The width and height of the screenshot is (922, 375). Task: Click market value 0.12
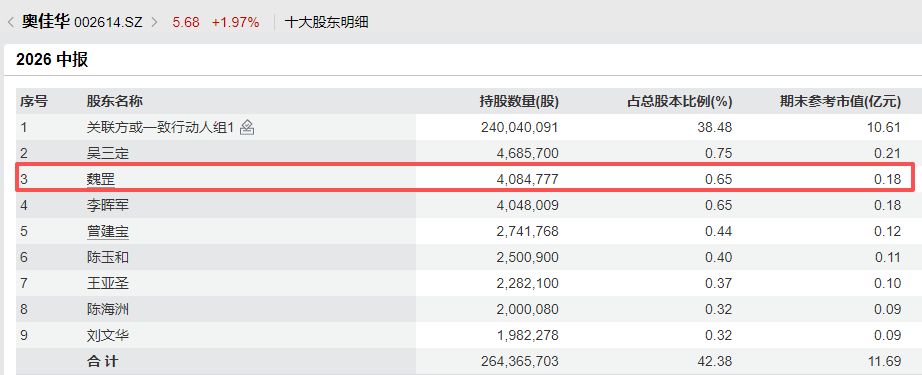coord(887,232)
